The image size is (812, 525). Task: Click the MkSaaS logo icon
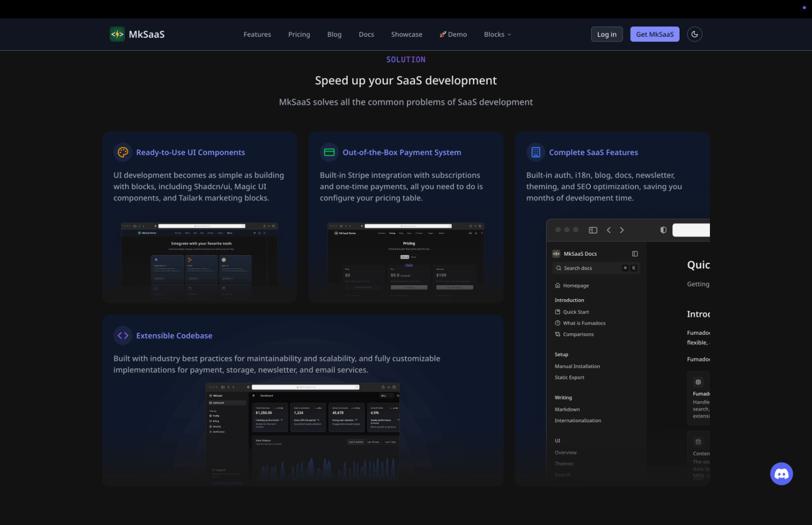117,34
